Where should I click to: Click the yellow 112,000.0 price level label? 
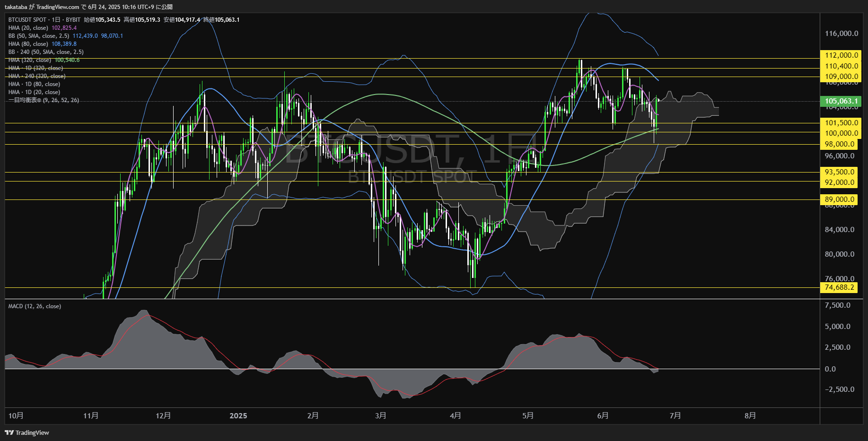[842, 55]
